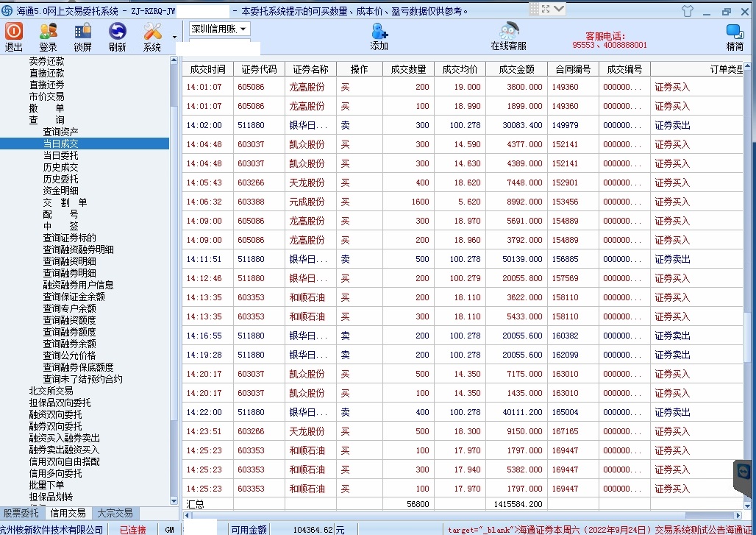
Task: Click the skin shirt icon in title bar
Action: [x=688, y=11]
